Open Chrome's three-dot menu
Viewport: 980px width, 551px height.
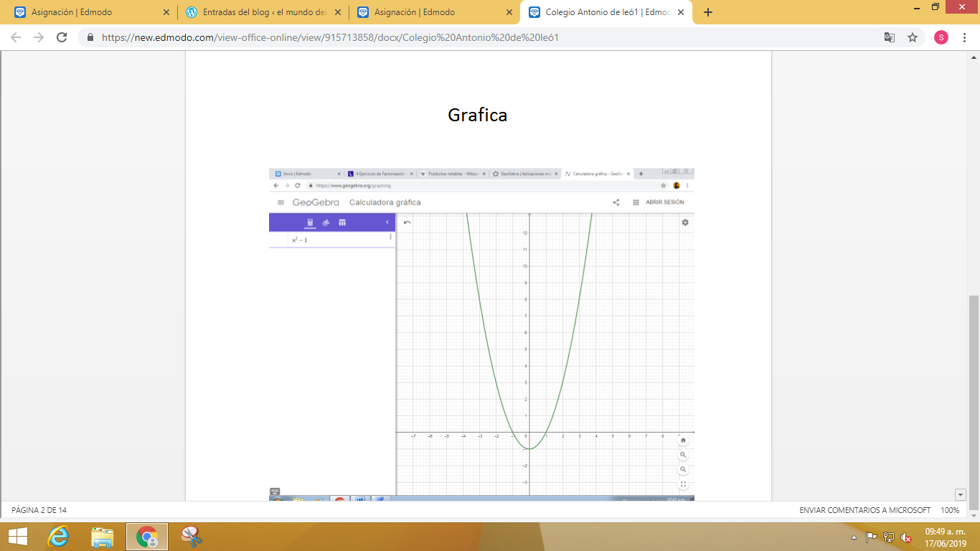965,37
